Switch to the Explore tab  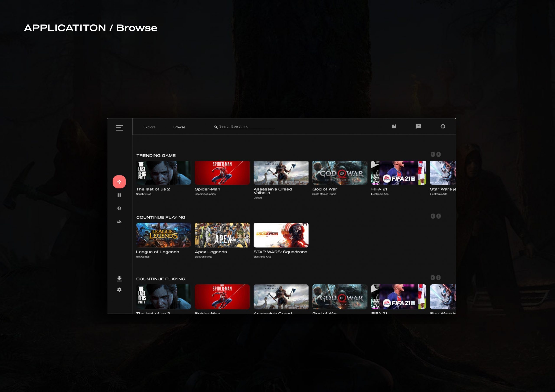(x=149, y=127)
